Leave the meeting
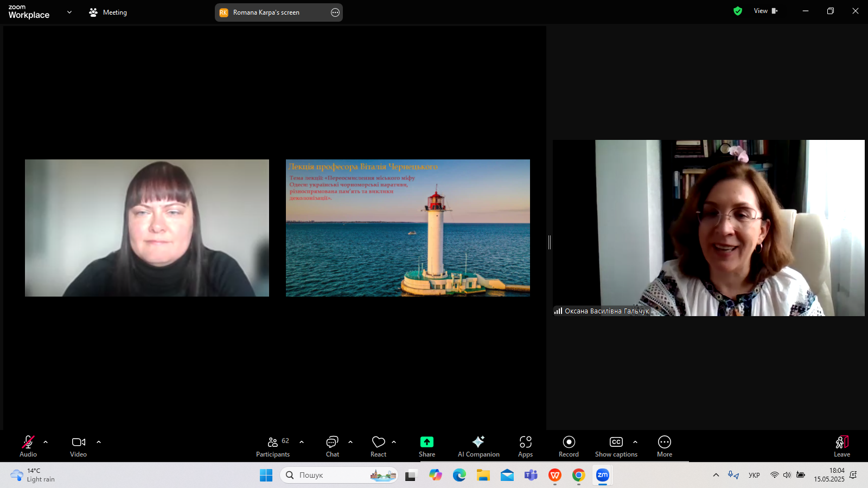 [841, 446]
